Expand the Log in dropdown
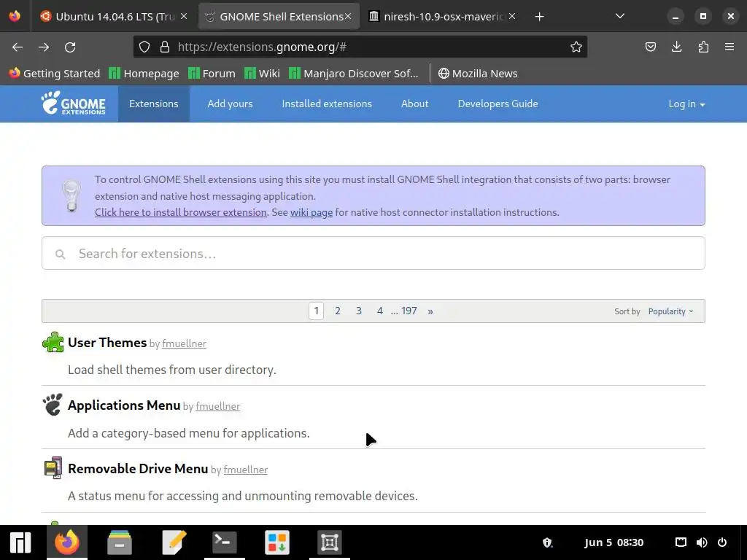Viewport: 747px width, 560px height. point(686,104)
